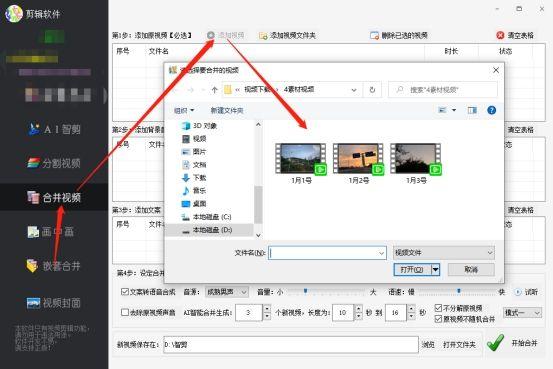Select 本地磁盘 (D:) in navigation tree
The width and height of the screenshot is (553, 369).
coord(206,230)
